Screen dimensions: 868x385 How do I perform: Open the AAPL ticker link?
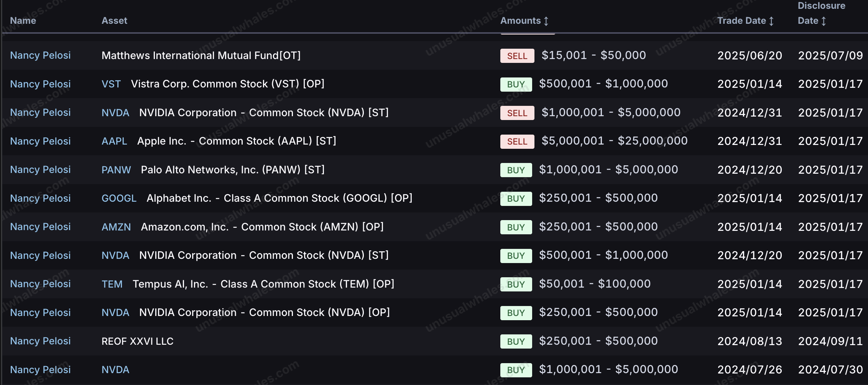(x=114, y=141)
